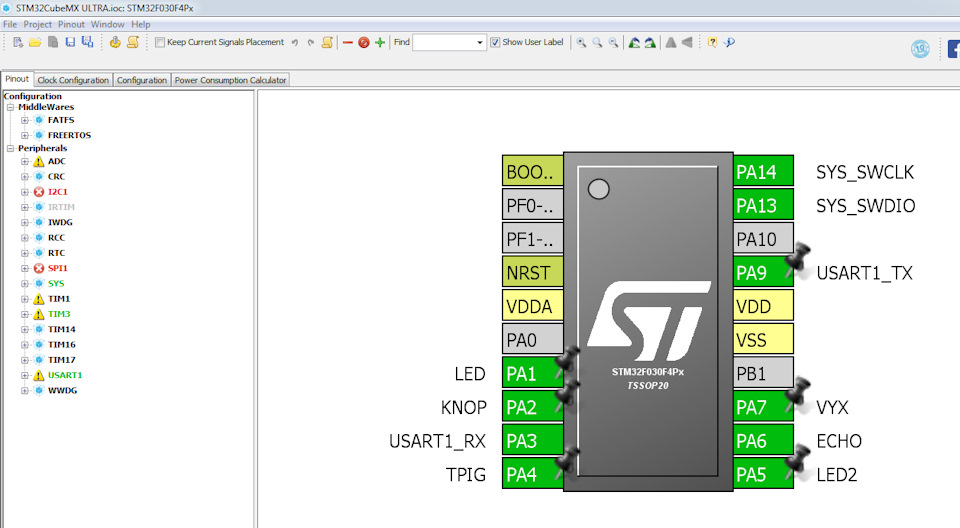This screenshot has height=528, width=960.
Task: Click the red circular clear pinouts icon
Action: tap(364, 42)
